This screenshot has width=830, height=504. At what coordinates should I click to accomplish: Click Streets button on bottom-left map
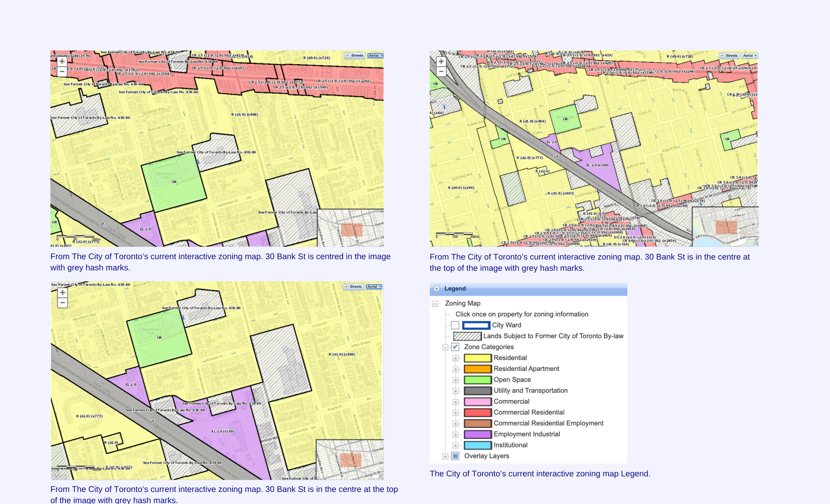(353, 287)
